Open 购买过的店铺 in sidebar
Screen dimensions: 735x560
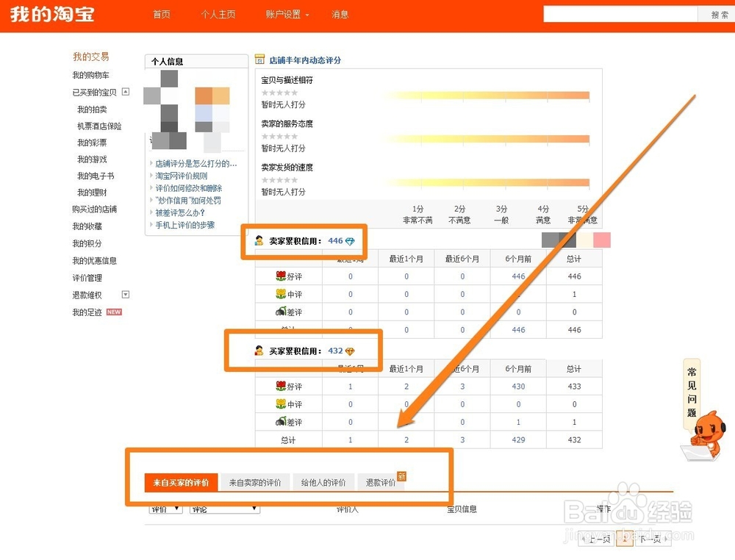click(x=95, y=209)
